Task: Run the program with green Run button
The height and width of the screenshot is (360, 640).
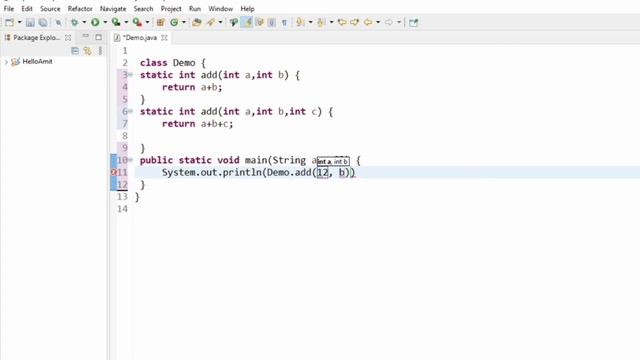Action: [x=95, y=22]
